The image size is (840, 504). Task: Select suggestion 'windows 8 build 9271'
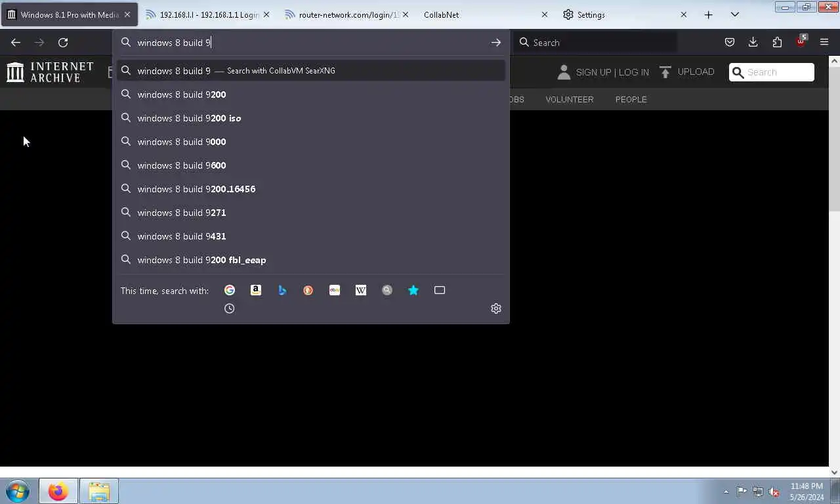(311, 213)
